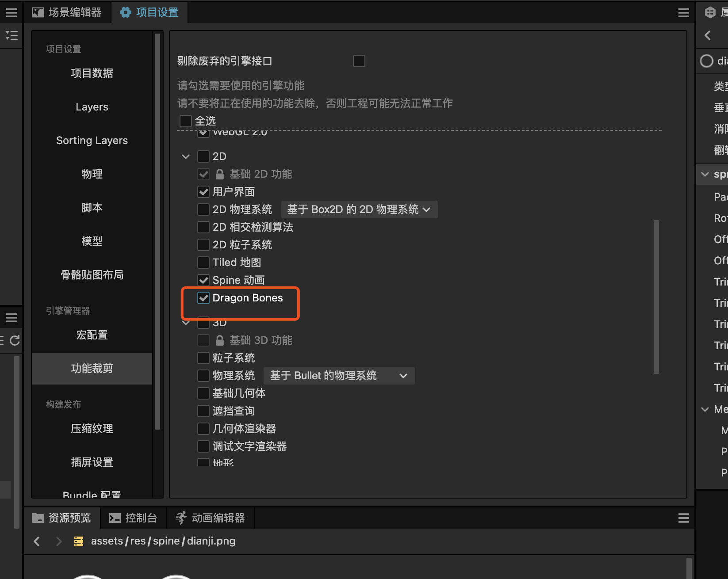
Task: Open 宏配置 settings page
Action: pyautogui.click(x=92, y=335)
